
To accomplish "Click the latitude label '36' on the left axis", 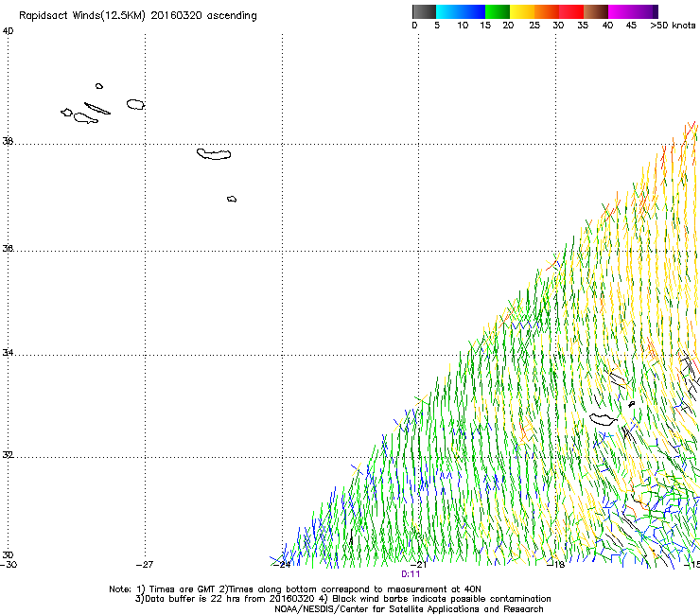I will pyautogui.click(x=8, y=248).
